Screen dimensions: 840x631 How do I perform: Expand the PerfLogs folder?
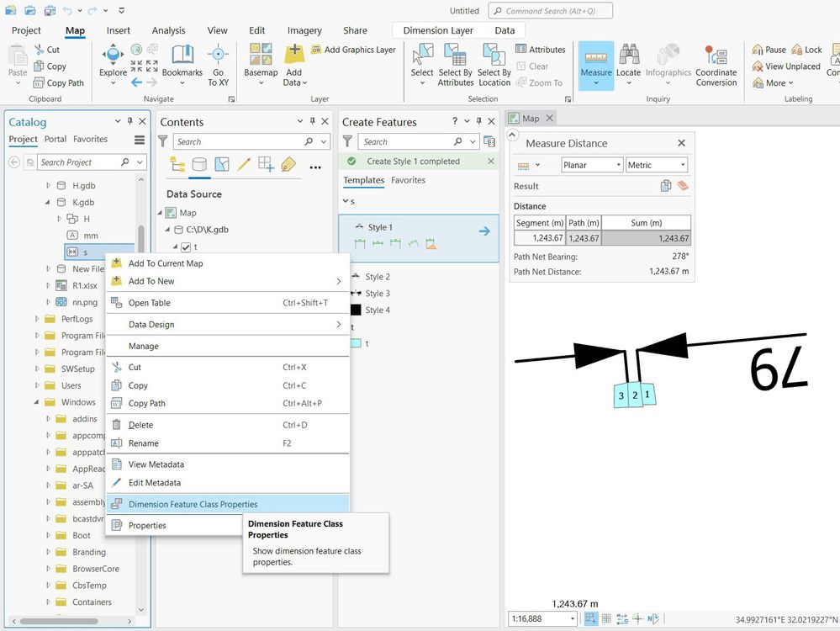click(37, 319)
